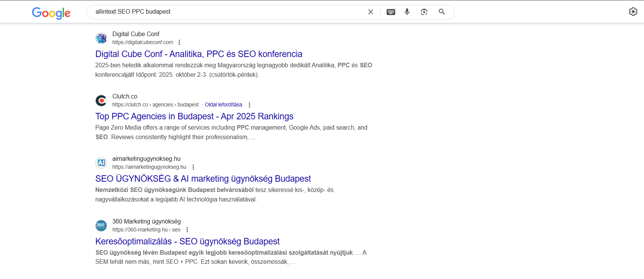
Task: Submit search with the magnifier icon
Action: tap(442, 12)
